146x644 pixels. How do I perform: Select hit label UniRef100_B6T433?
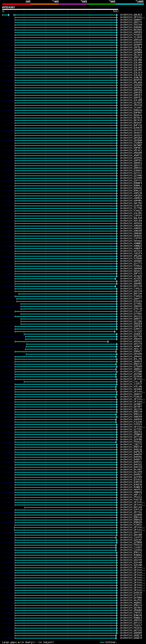pos(131,120)
